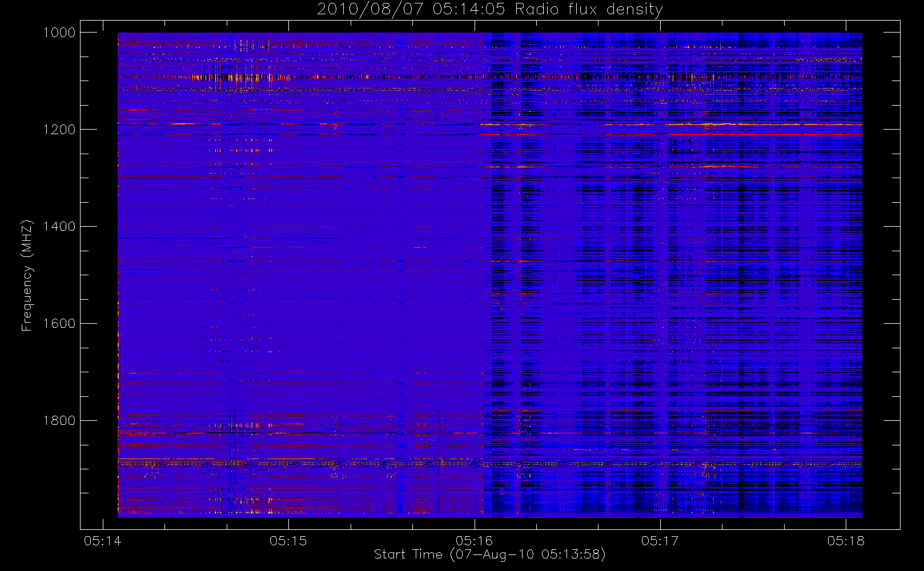Click the 1600 frequency tick label
Viewport: 924px width, 571px height.
coord(59,324)
